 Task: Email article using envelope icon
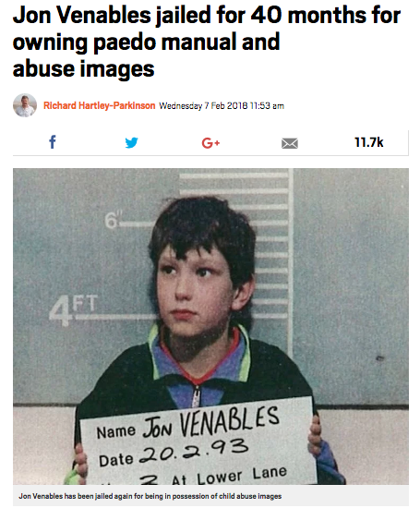290,143
